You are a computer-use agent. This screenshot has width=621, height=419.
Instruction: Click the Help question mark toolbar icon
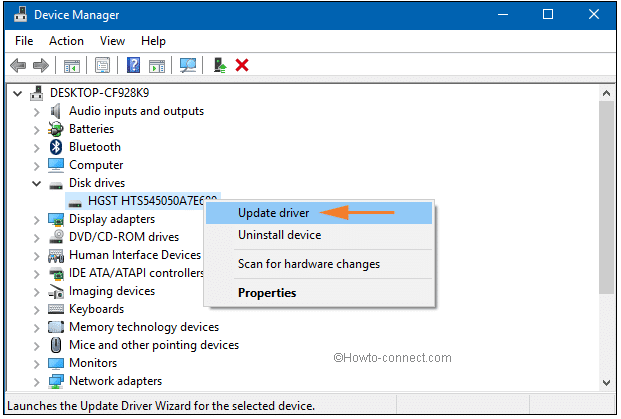point(133,66)
